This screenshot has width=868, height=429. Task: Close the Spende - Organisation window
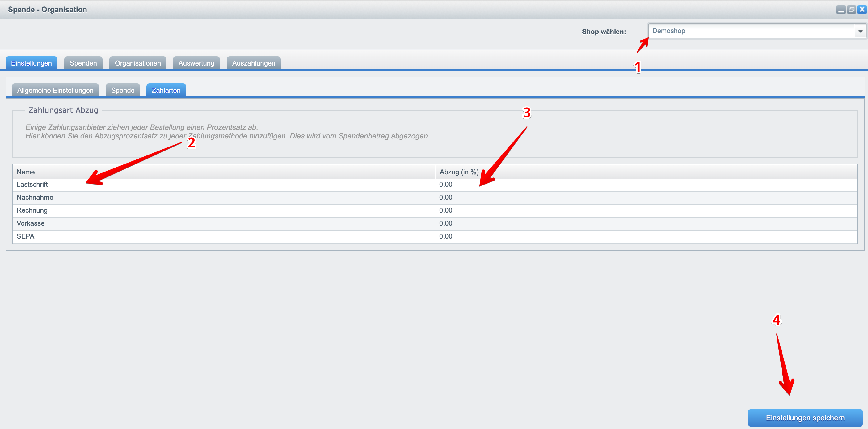pyautogui.click(x=862, y=10)
